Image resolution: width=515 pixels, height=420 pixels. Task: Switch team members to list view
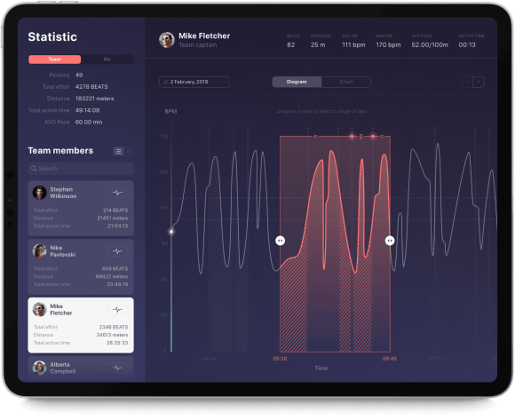pyautogui.click(x=119, y=151)
